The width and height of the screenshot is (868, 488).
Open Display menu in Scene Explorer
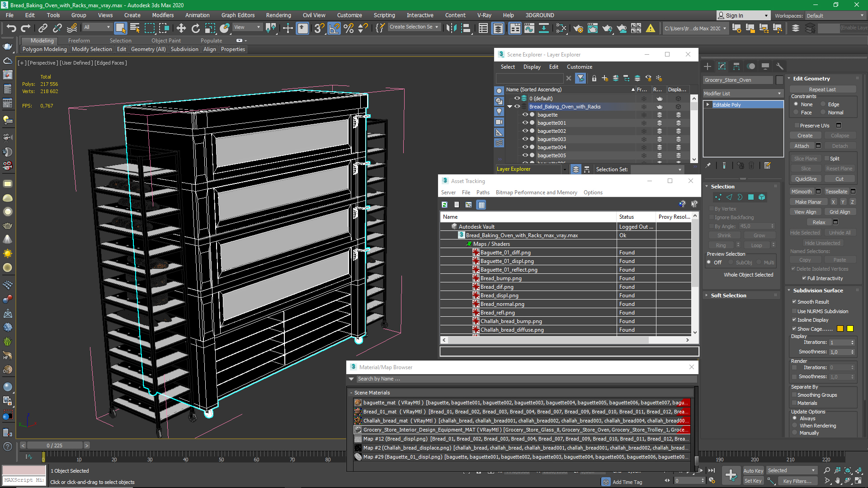tap(532, 67)
